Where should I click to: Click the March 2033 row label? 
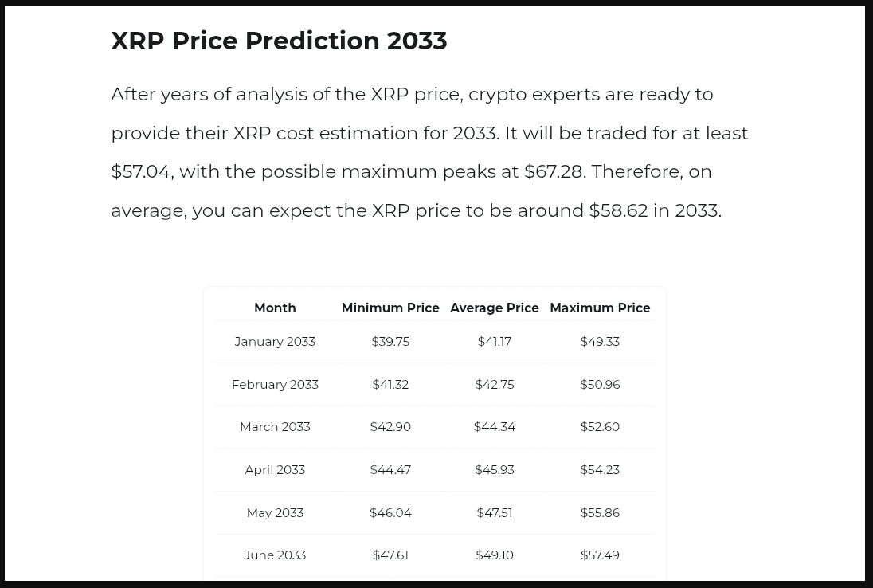[x=275, y=426]
